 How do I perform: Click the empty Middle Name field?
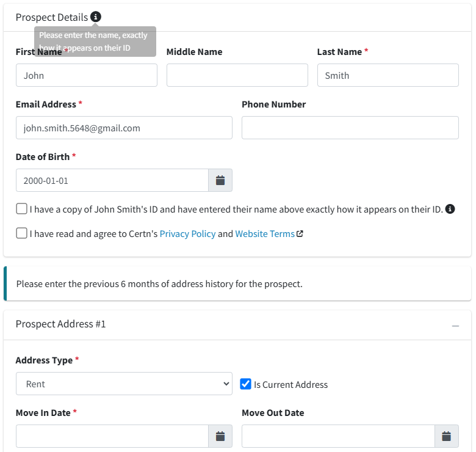[x=237, y=75]
